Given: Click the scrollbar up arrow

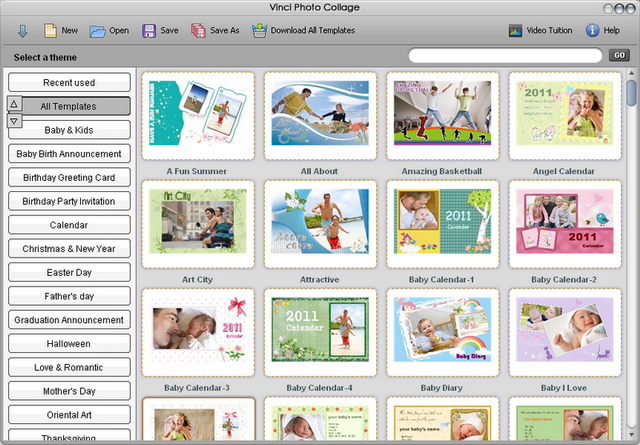Looking at the screenshot, I should click(631, 73).
